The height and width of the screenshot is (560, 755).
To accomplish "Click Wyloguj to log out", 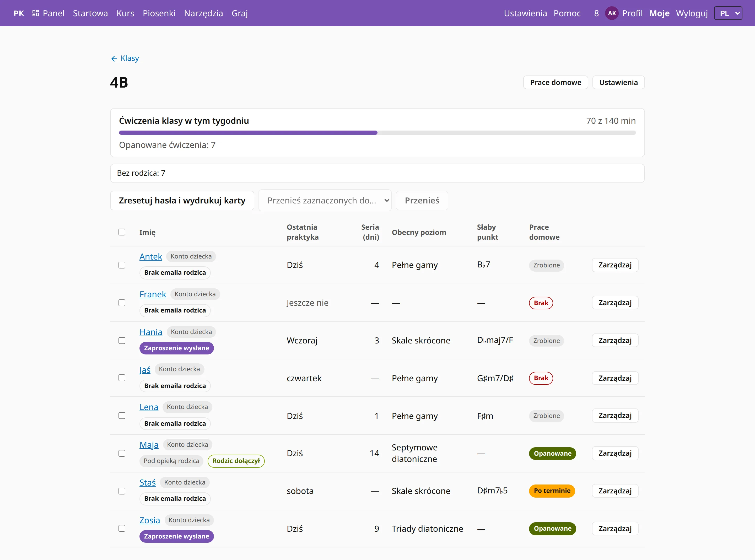I will [692, 13].
